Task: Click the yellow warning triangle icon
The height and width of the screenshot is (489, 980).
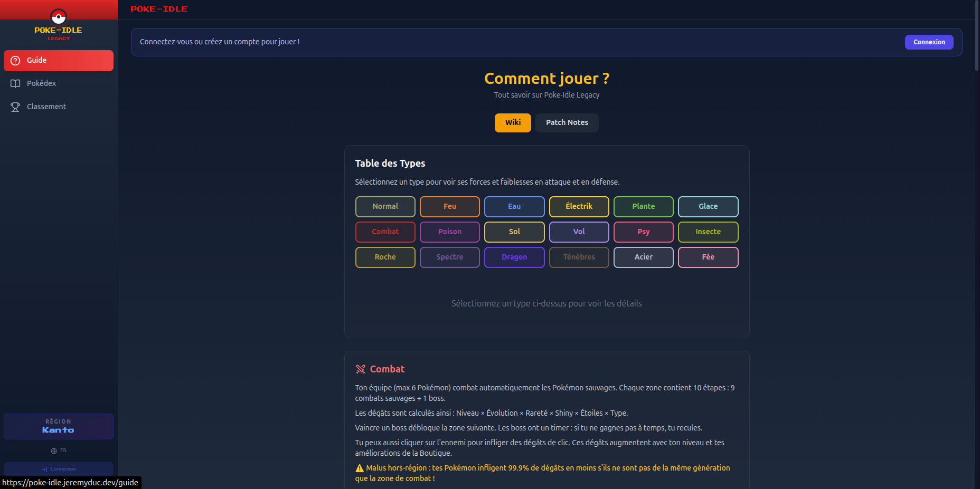Action: [x=360, y=468]
